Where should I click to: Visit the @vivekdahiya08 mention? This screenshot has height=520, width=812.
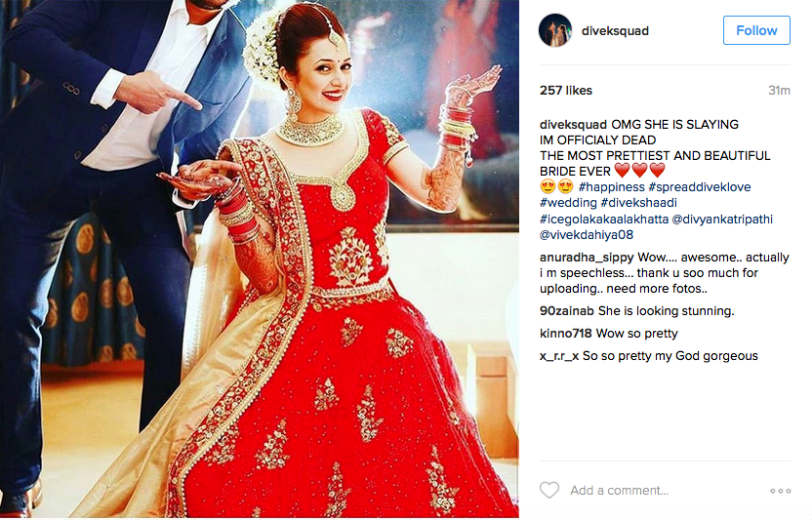[x=587, y=234]
